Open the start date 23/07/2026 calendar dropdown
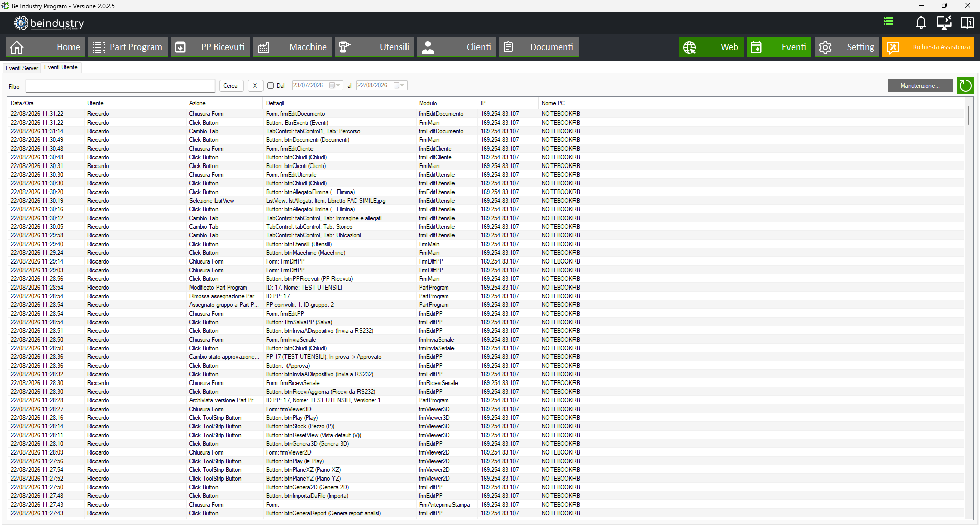Image resolution: width=980 pixels, height=526 pixels. 334,85
